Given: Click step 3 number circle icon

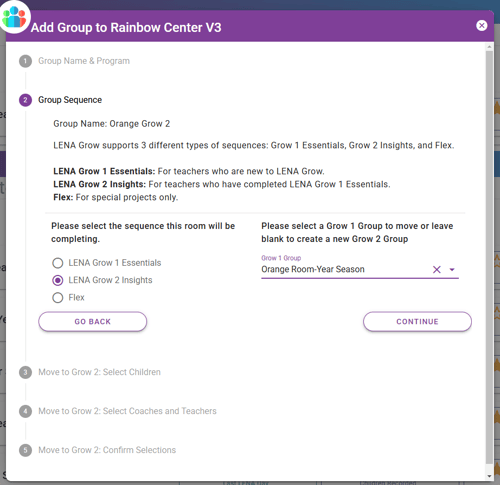Looking at the screenshot, I should (25, 372).
